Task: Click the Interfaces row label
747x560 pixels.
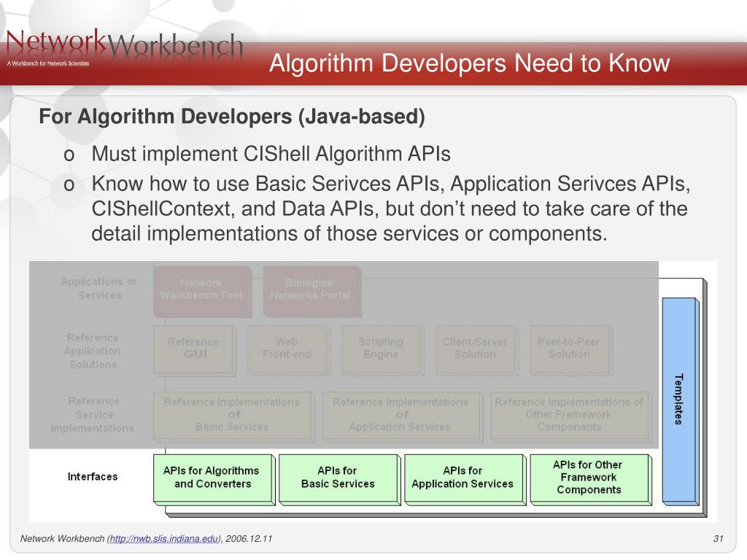Action: coord(93,477)
